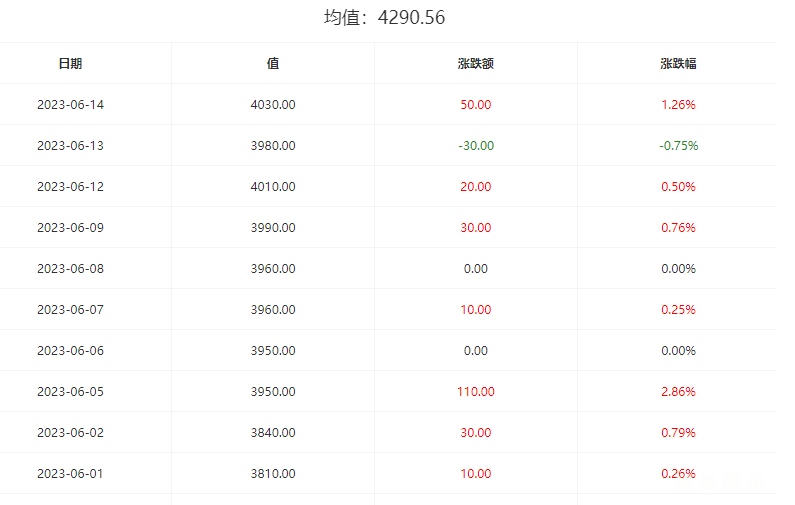Click the 3840.00 value cell

coord(273,433)
